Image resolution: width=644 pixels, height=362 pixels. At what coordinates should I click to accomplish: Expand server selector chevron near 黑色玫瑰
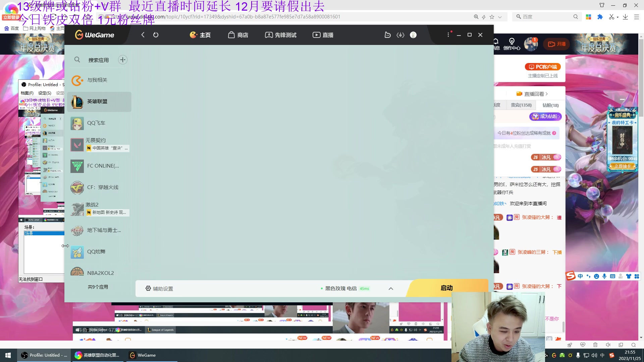pos(391,289)
